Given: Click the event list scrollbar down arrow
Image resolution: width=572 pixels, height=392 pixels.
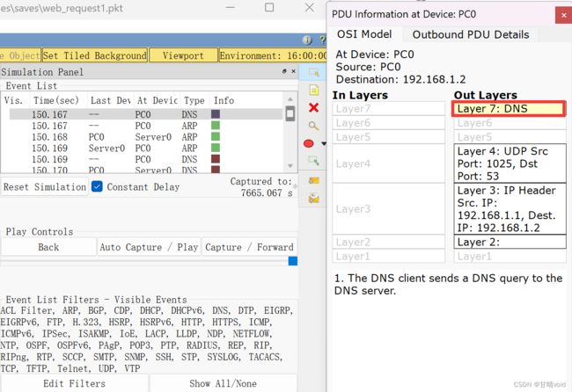Looking at the screenshot, I should click(x=290, y=166).
